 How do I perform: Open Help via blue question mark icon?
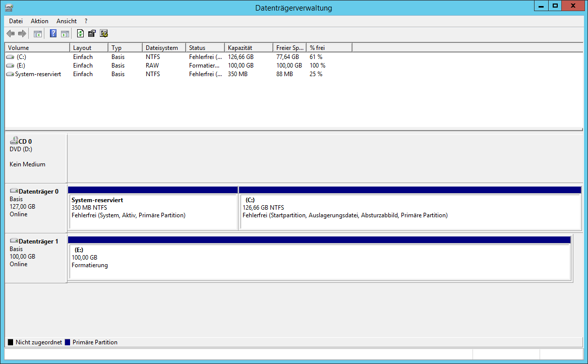pyautogui.click(x=53, y=34)
